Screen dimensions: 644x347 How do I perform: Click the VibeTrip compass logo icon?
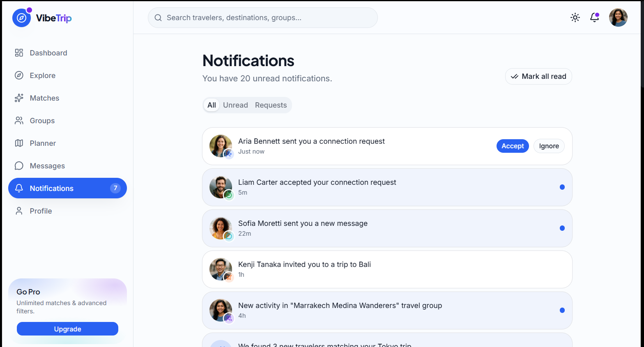click(22, 18)
